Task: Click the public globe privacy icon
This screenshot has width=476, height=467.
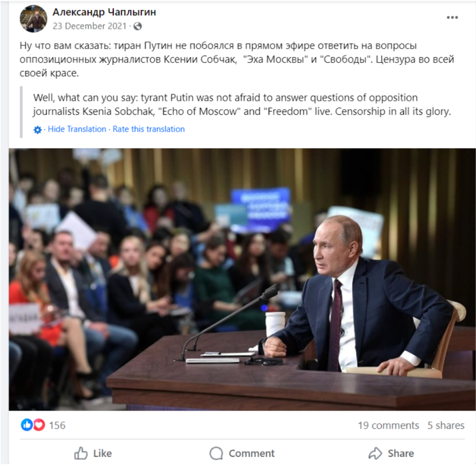Action: click(x=138, y=27)
